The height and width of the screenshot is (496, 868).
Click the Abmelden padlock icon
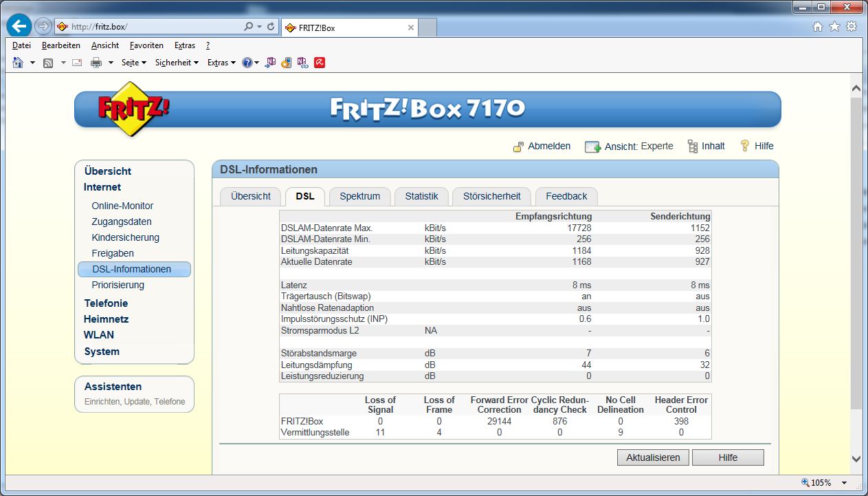(519, 147)
